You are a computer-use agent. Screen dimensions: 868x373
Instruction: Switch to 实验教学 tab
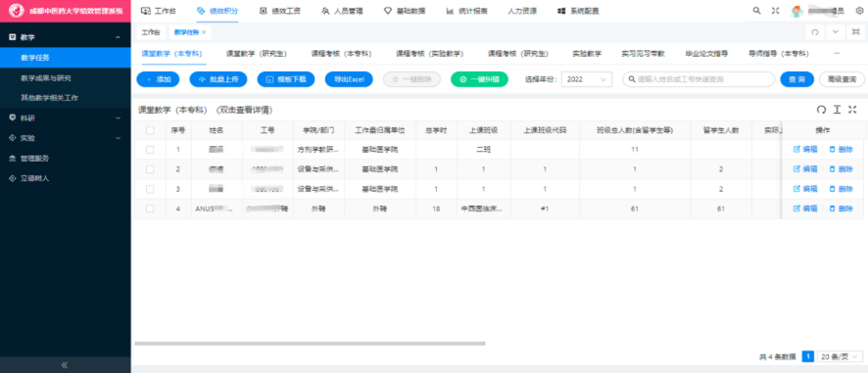point(587,54)
